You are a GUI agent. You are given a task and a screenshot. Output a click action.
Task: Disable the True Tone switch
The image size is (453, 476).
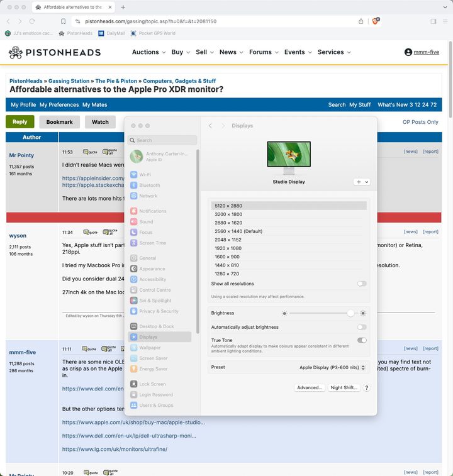pyautogui.click(x=362, y=340)
